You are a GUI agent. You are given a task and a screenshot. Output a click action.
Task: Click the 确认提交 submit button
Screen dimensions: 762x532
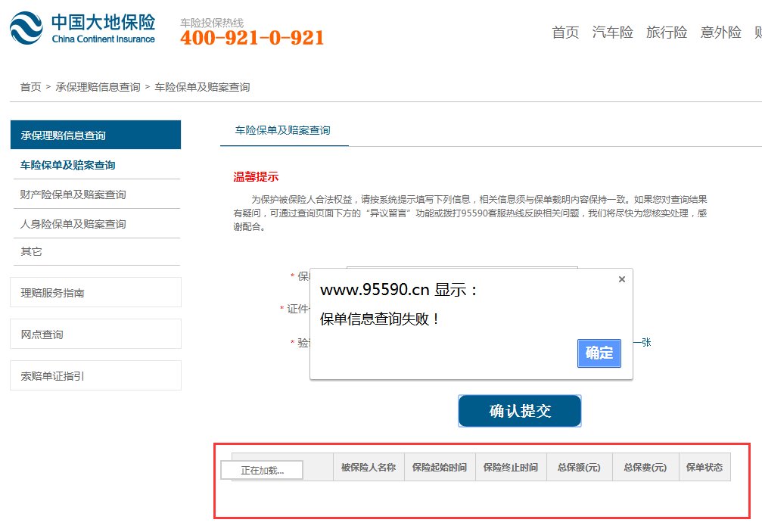pos(520,411)
